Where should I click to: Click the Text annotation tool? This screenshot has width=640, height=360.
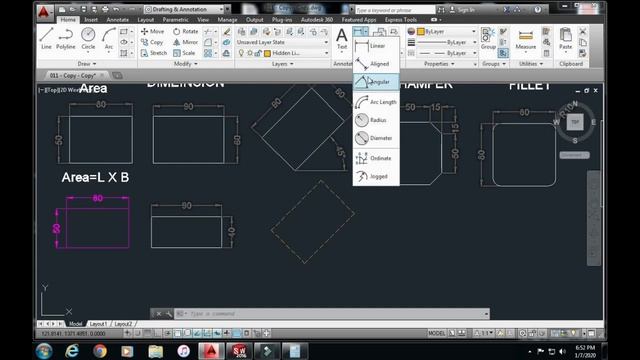point(342,39)
